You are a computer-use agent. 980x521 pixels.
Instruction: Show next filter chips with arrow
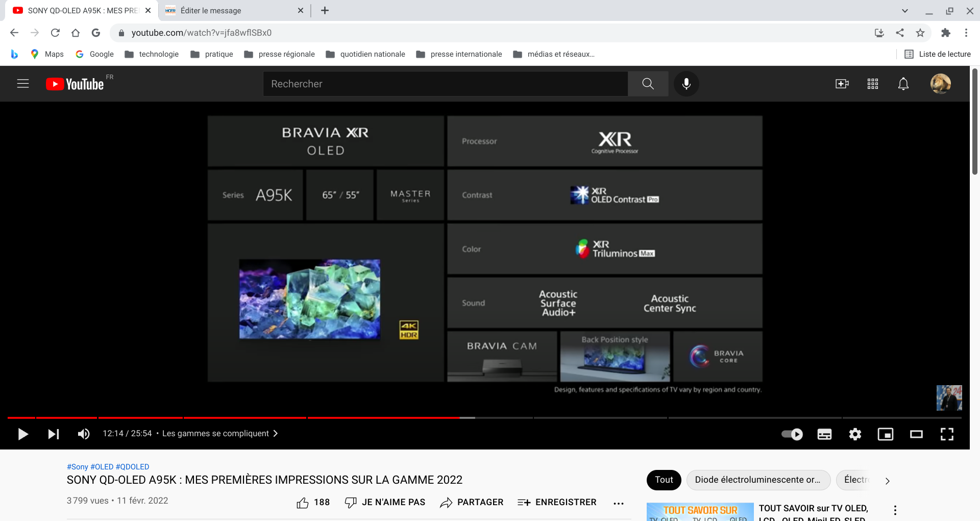point(888,481)
